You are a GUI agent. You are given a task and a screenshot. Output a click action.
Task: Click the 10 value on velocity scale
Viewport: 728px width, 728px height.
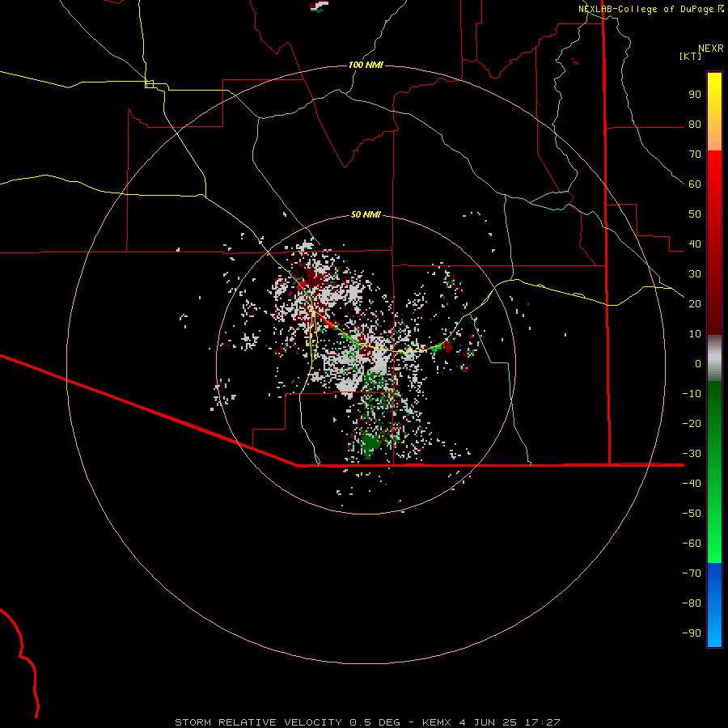[695, 334]
